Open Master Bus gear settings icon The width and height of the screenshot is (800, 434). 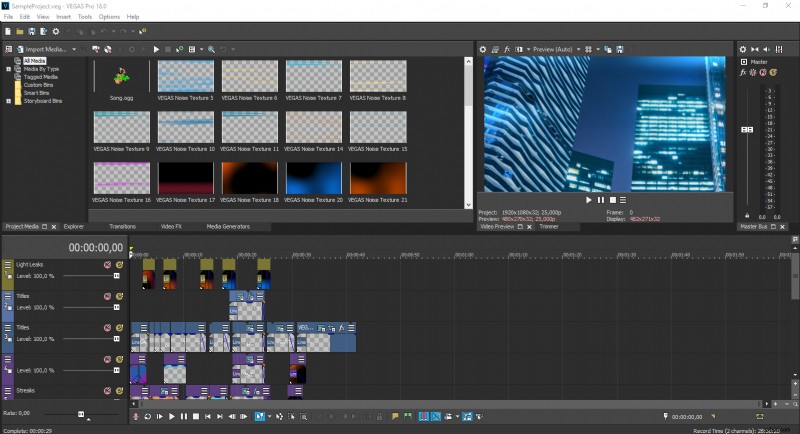(743, 49)
